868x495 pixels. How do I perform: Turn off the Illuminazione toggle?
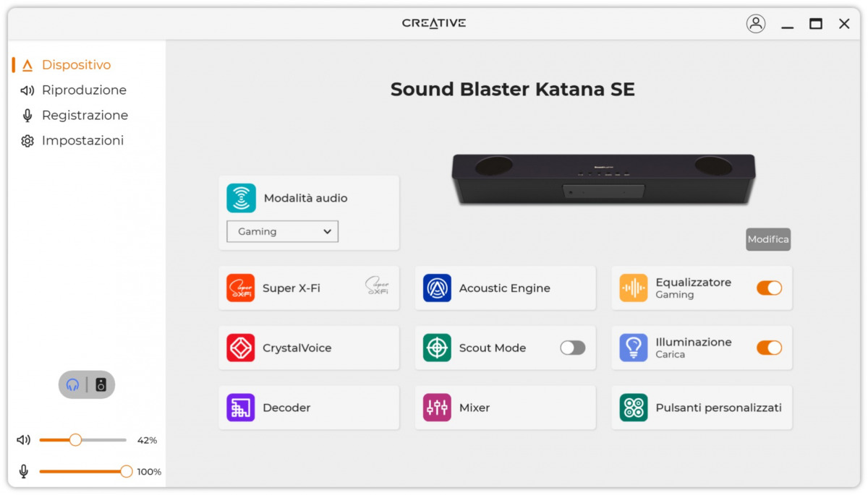(x=769, y=348)
